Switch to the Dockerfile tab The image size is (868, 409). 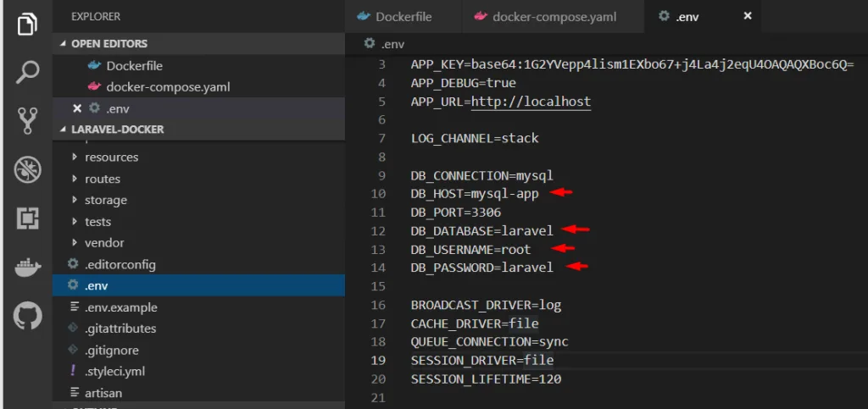pyautogui.click(x=403, y=17)
